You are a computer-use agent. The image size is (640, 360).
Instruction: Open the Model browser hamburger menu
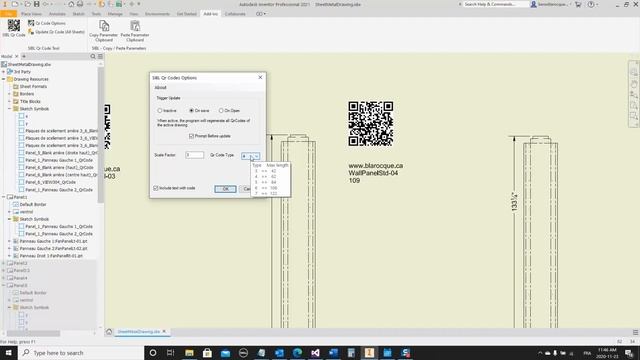pos(100,56)
